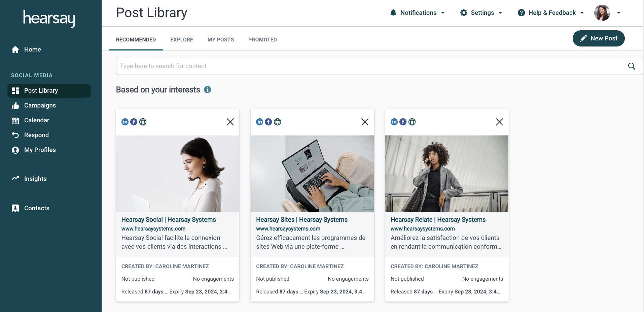Click the user profile avatar

pos(602,13)
